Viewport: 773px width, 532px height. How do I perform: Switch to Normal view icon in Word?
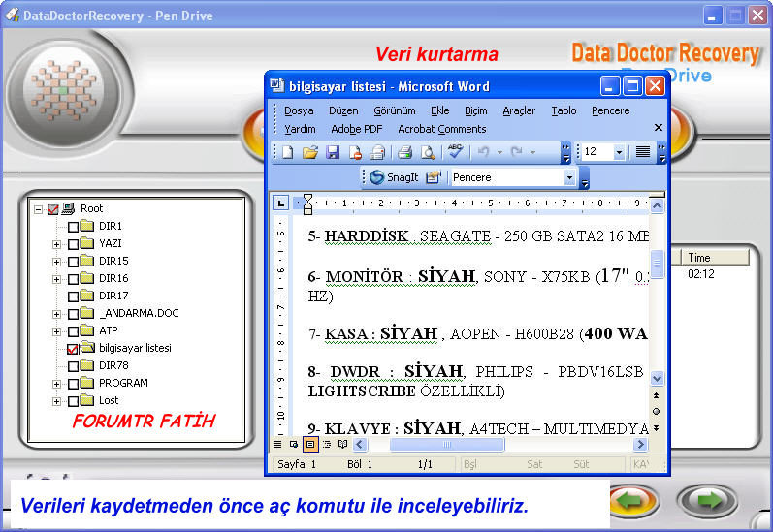[x=277, y=445]
